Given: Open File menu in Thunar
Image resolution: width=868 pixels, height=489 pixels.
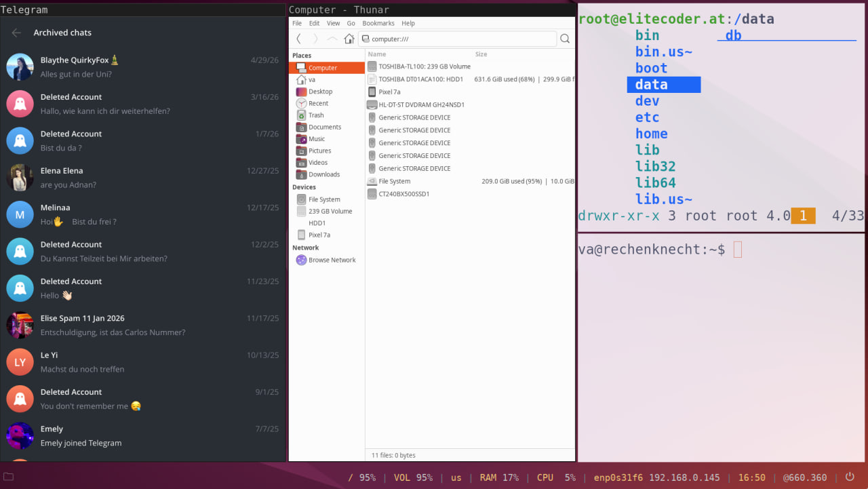Looking at the screenshot, I should point(297,23).
